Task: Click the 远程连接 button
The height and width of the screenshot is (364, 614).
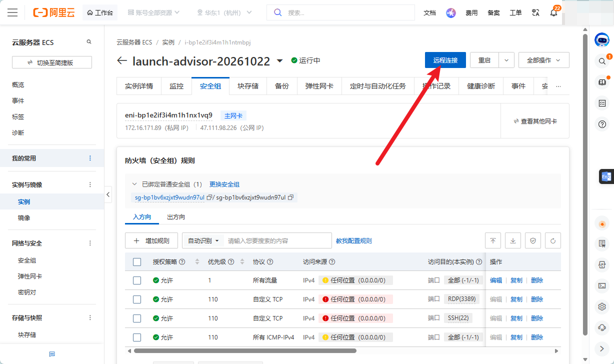Action: (x=445, y=60)
